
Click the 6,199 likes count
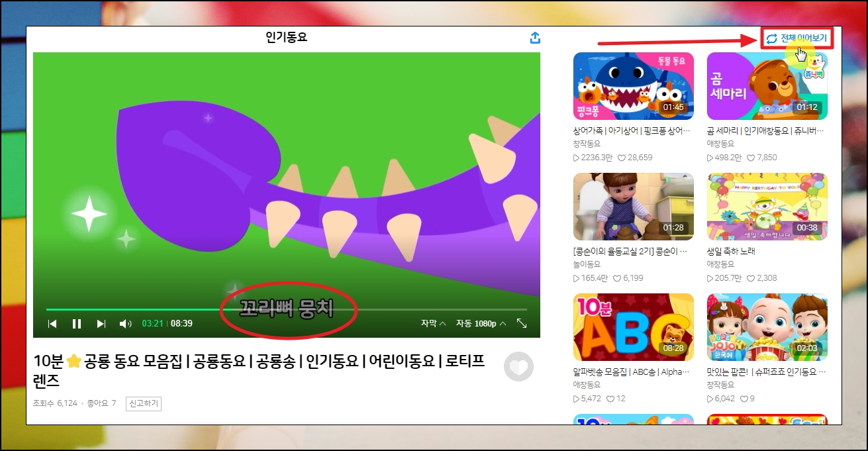pos(628,278)
